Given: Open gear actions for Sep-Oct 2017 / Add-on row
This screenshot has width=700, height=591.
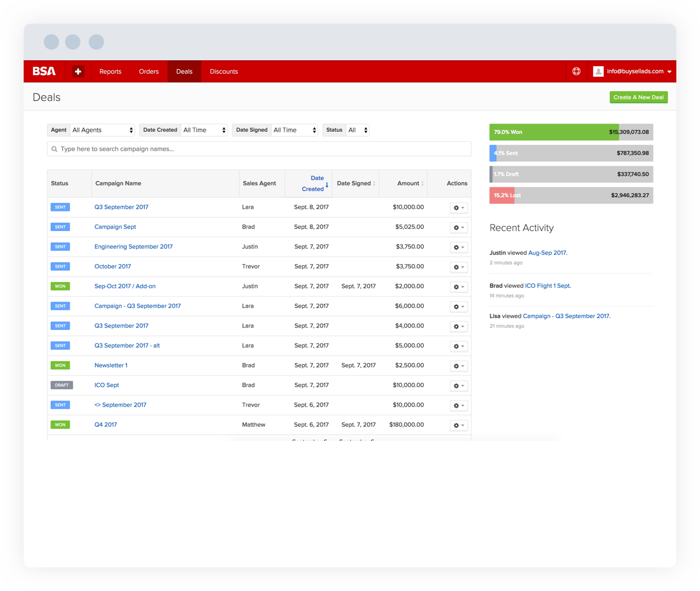Looking at the screenshot, I should pyautogui.click(x=459, y=287).
